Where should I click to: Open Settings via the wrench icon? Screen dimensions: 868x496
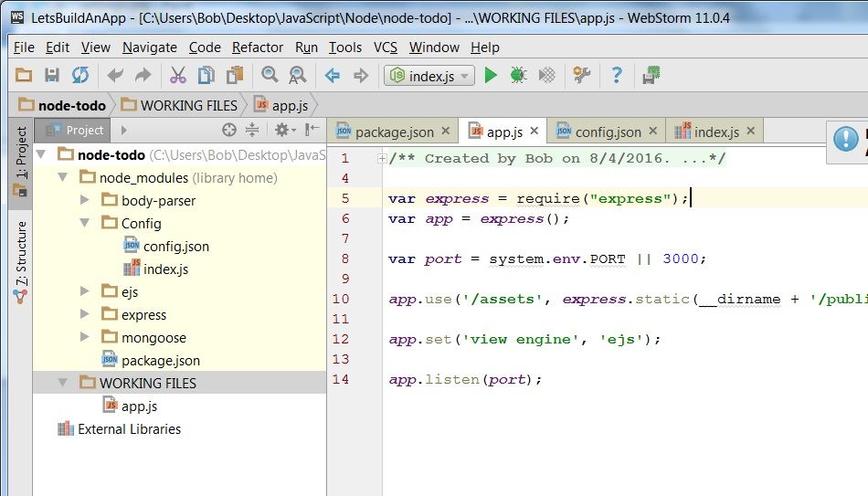[x=581, y=76]
